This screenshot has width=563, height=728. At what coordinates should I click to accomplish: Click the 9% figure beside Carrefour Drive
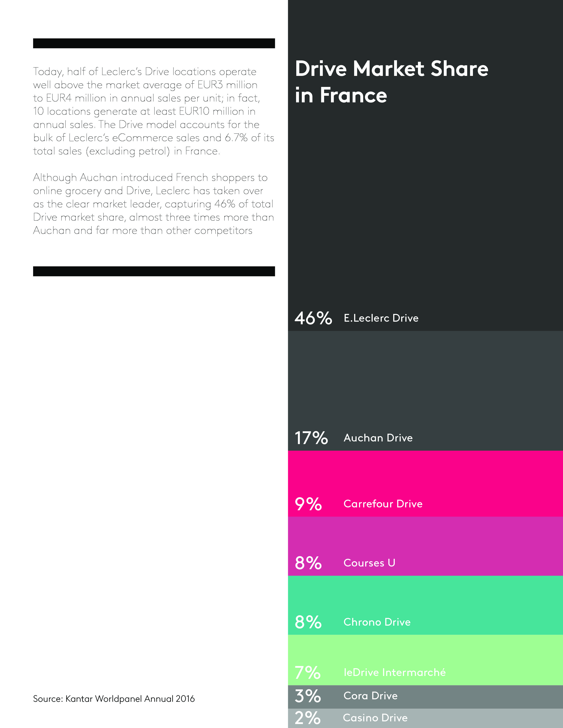click(x=308, y=504)
